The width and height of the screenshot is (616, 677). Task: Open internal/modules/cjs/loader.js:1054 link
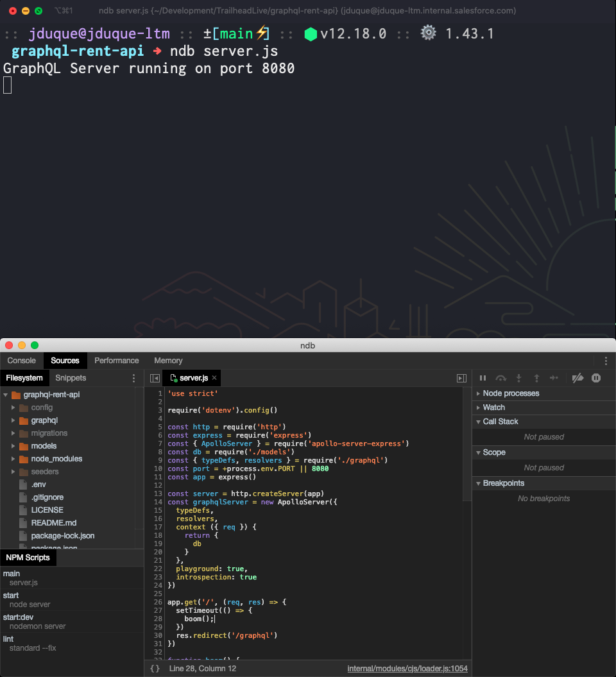407,669
